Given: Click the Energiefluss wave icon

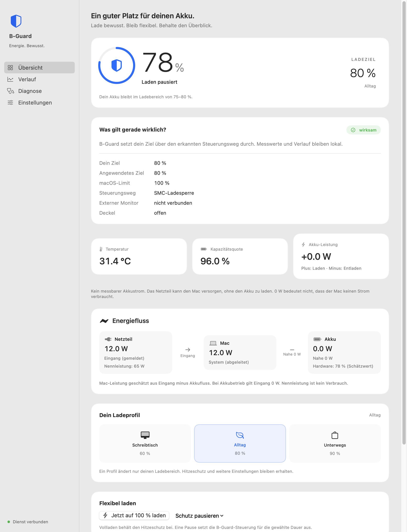Looking at the screenshot, I should (104, 321).
